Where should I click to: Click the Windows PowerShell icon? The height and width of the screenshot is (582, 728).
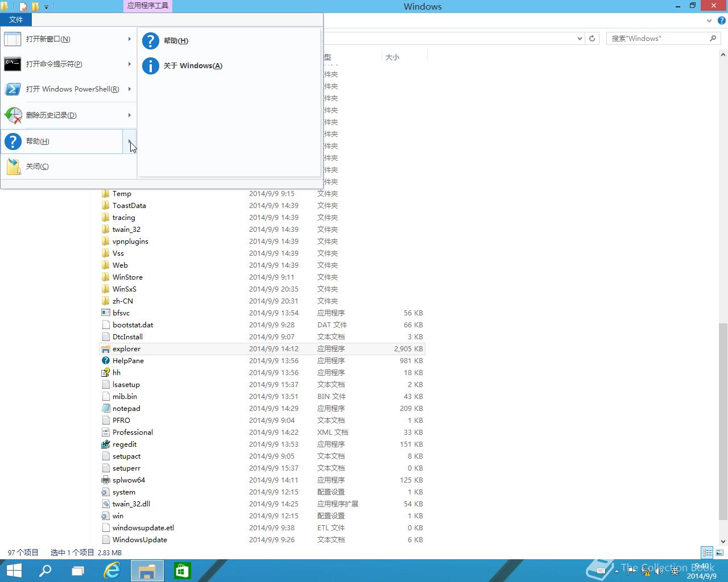click(13, 89)
